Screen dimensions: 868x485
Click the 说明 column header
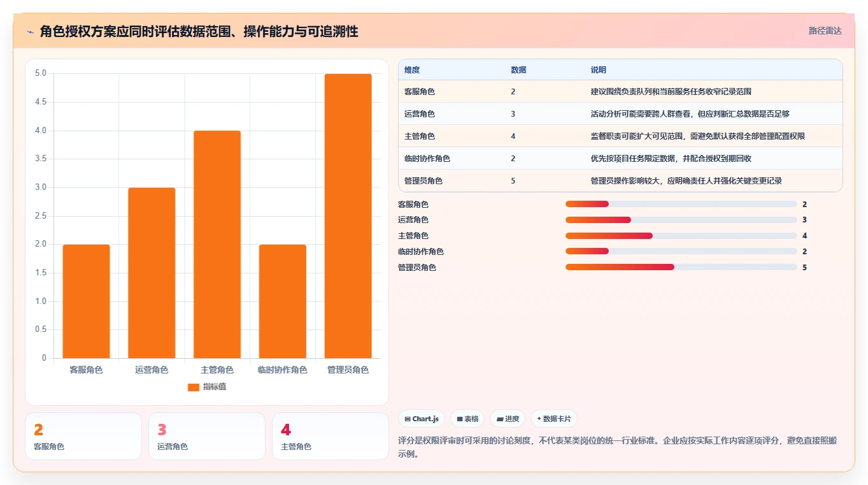[x=599, y=70]
